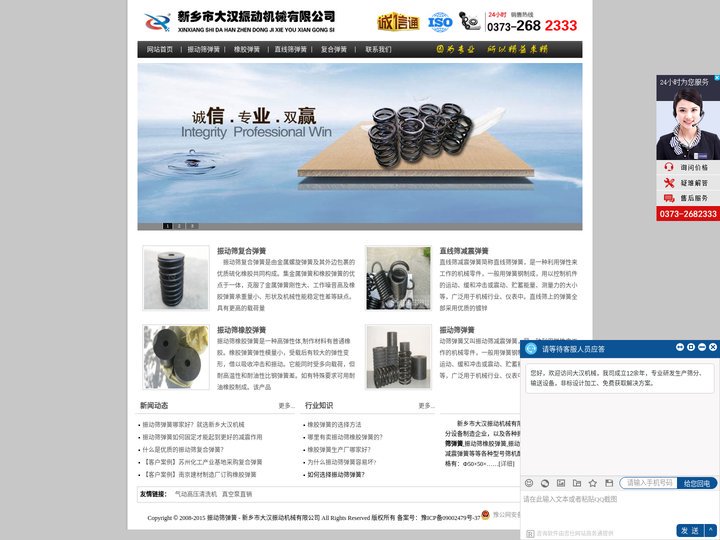
Task: Click the chat avatar icon in header
Action: (531, 349)
